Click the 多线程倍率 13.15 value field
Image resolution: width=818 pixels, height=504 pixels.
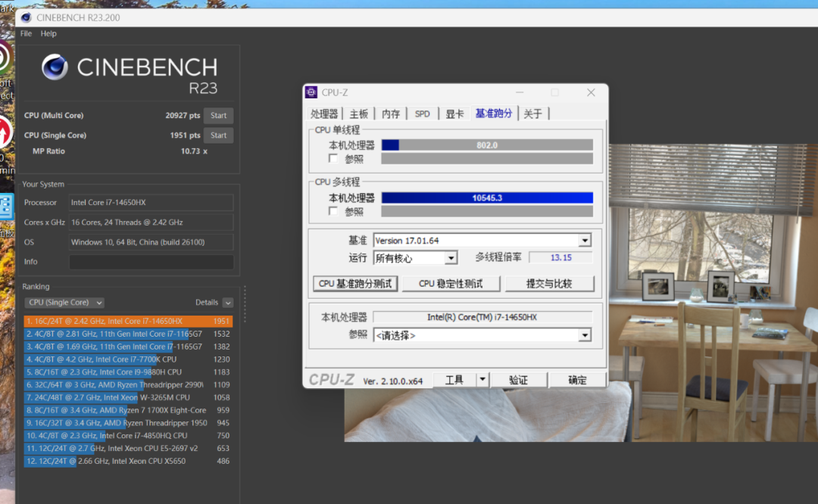(560, 257)
